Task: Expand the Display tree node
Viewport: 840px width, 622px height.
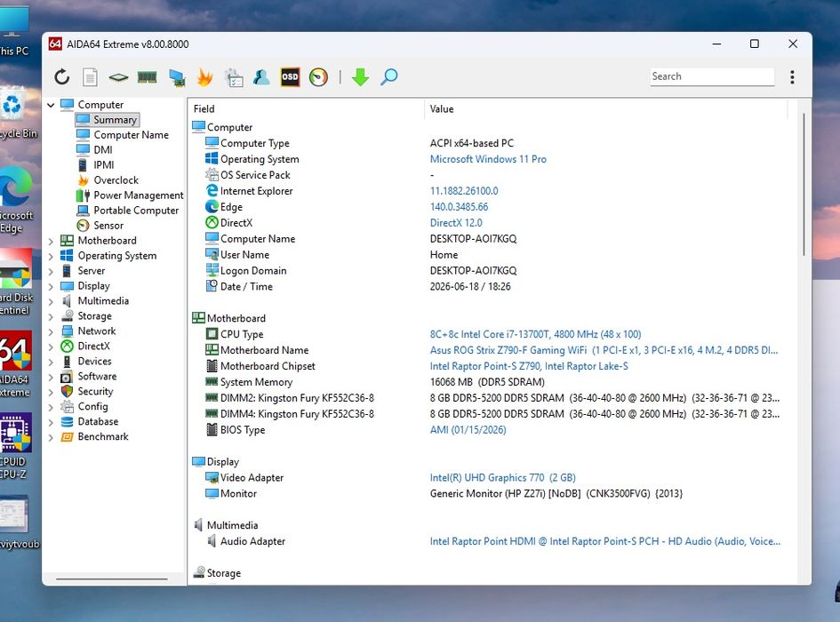Action: (51, 287)
